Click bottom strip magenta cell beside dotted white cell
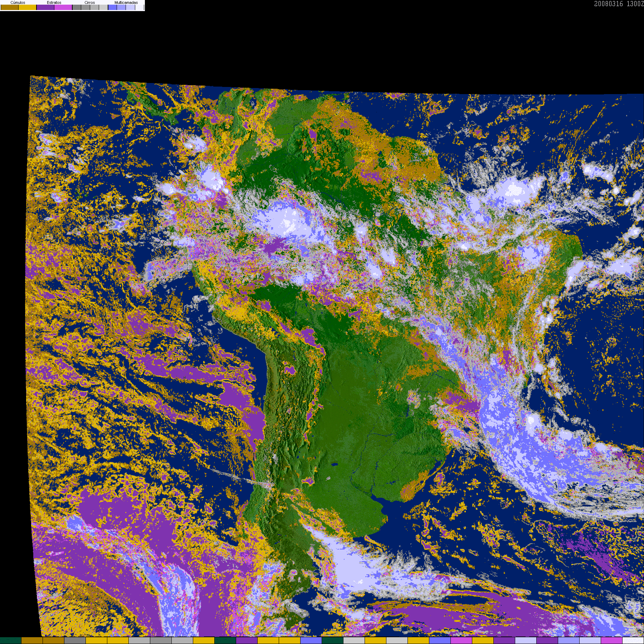Viewport: 644px width, 644px height. [612, 640]
